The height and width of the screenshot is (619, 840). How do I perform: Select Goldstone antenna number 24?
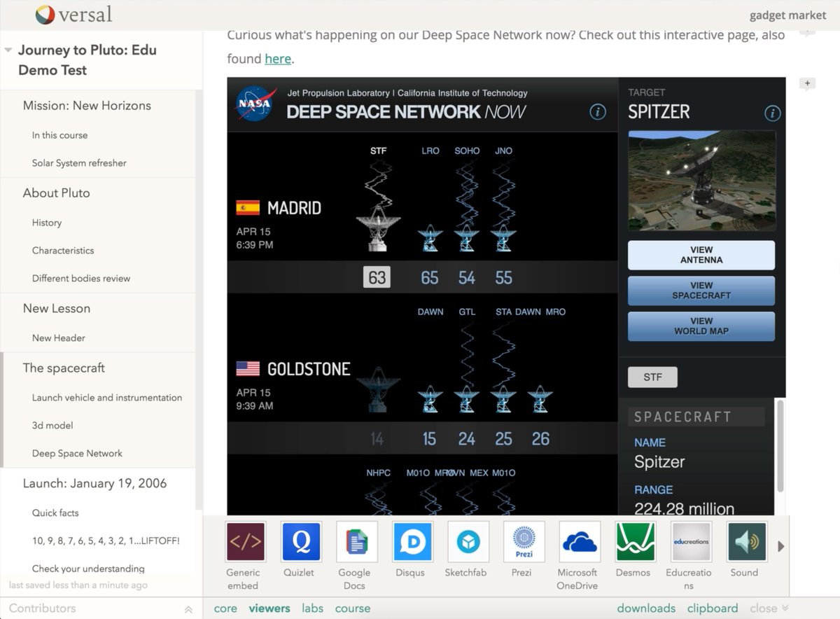[466, 439]
